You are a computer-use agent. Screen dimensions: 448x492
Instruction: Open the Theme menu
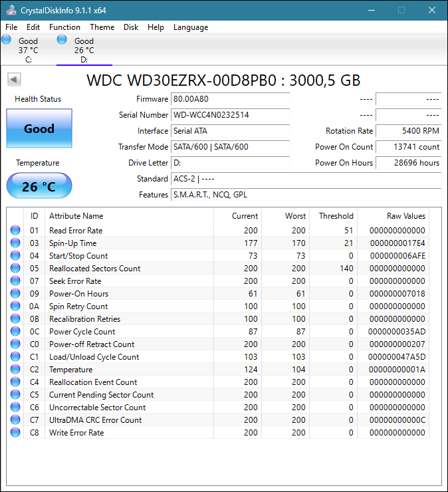tap(102, 27)
